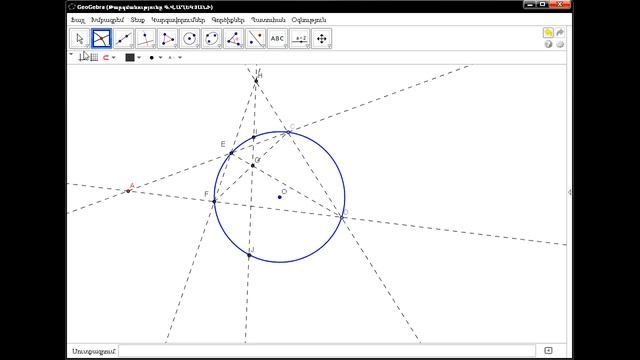The width and height of the screenshot is (640, 360).
Task: Open the Intersect tool's submenu triangle
Action: click(x=110, y=47)
